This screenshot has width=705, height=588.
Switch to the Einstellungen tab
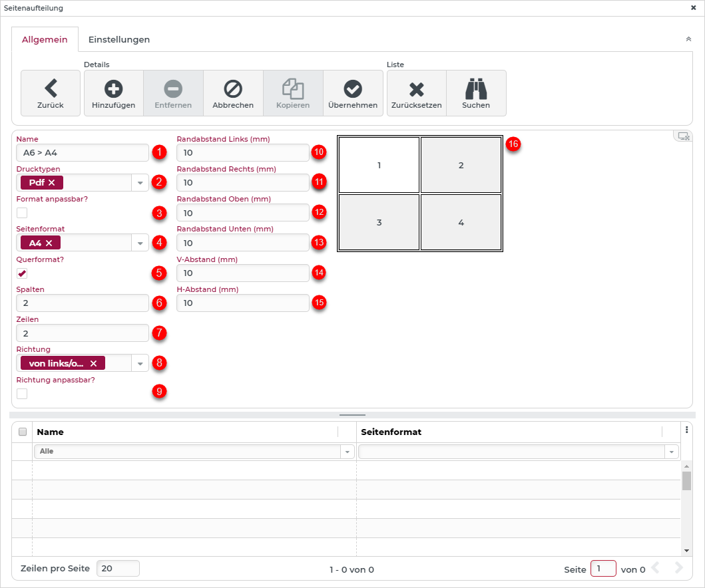(119, 39)
